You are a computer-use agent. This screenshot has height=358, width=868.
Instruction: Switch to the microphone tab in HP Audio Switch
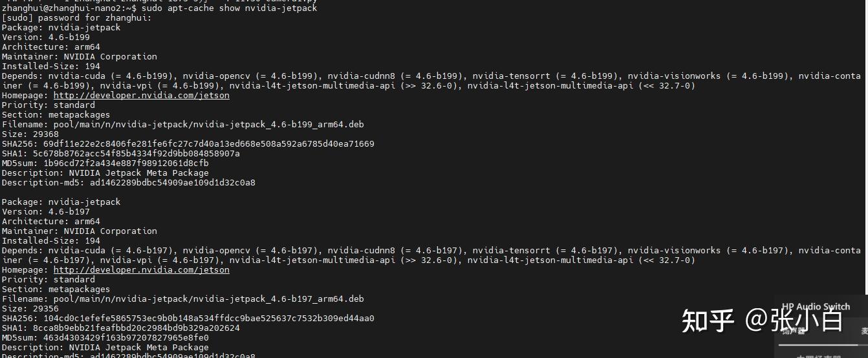pyautogui.click(x=864, y=331)
